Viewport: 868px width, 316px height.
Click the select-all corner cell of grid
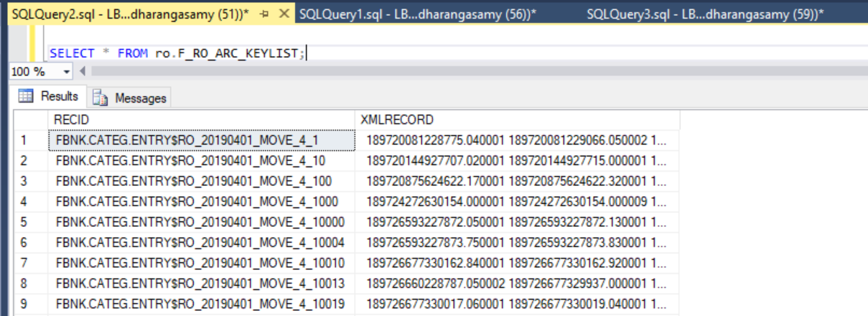(31, 119)
